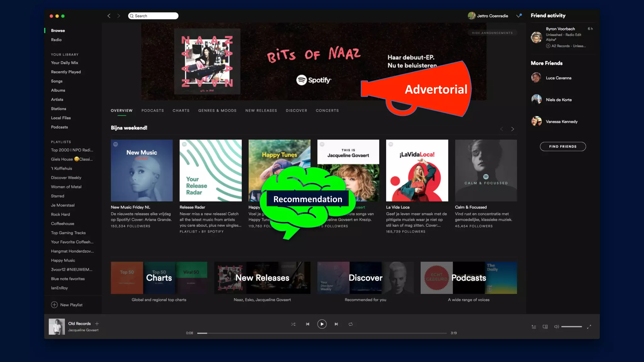Open the devices available icon
The width and height of the screenshot is (644, 362).
click(545, 327)
